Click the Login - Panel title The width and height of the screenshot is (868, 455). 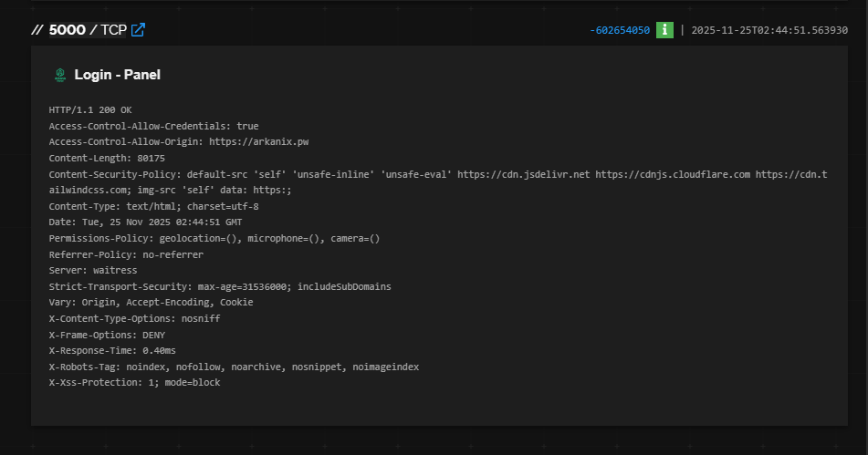click(x=118, y=75)
